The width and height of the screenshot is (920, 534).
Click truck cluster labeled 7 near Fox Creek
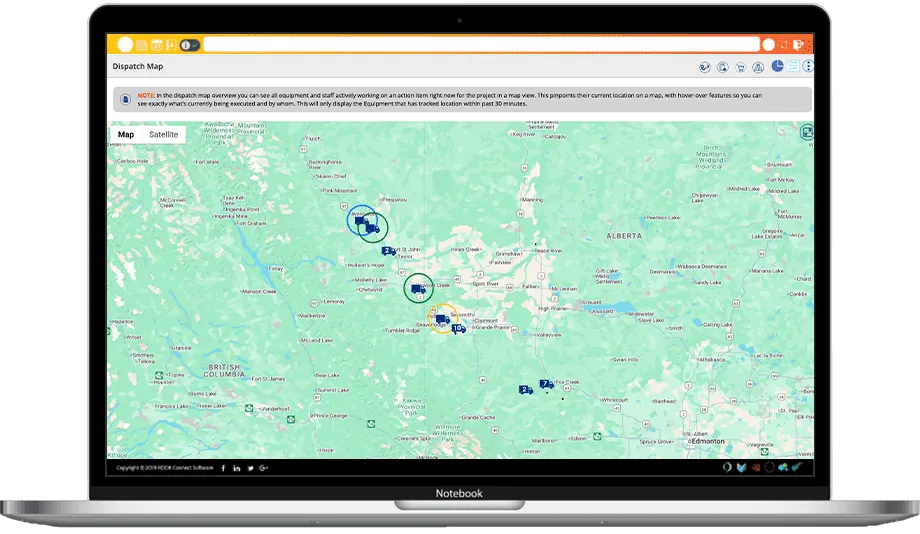(x=546, y=384)
